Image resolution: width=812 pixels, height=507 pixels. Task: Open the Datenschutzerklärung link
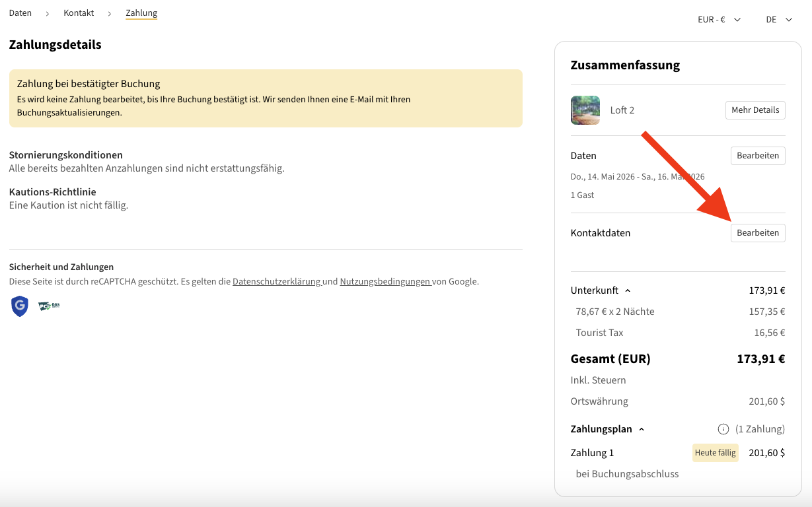point(276,281)
